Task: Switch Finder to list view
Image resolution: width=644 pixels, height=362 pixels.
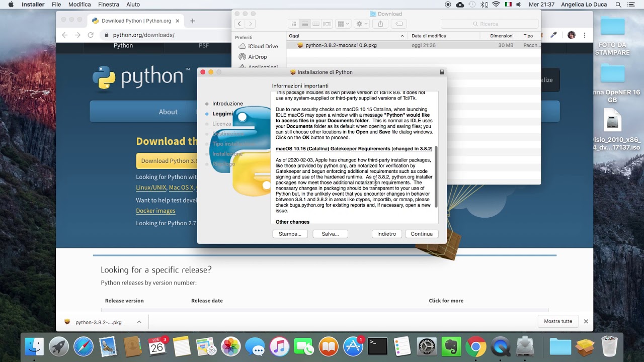Action: [305, 24]
